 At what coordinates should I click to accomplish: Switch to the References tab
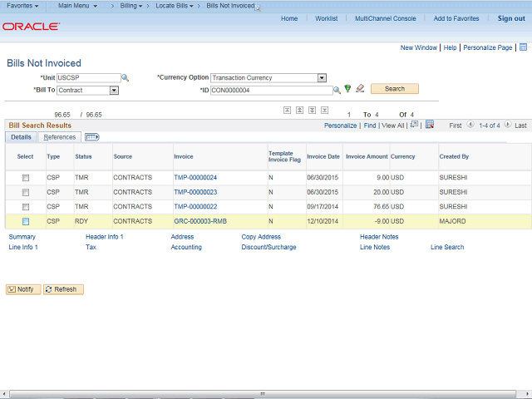60,137
